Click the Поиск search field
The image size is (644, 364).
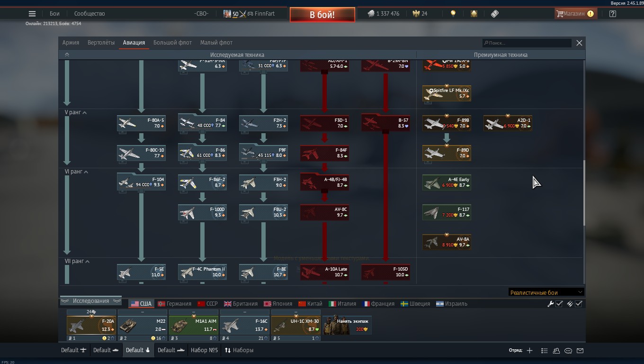(527, 43)
